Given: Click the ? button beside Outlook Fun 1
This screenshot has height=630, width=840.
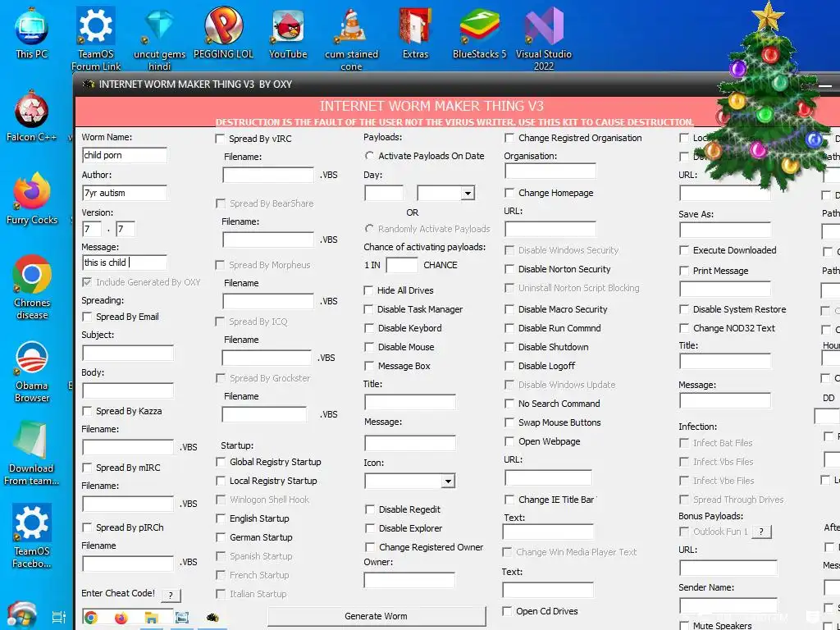Looking at the screenshot, I should click(761, 532).
